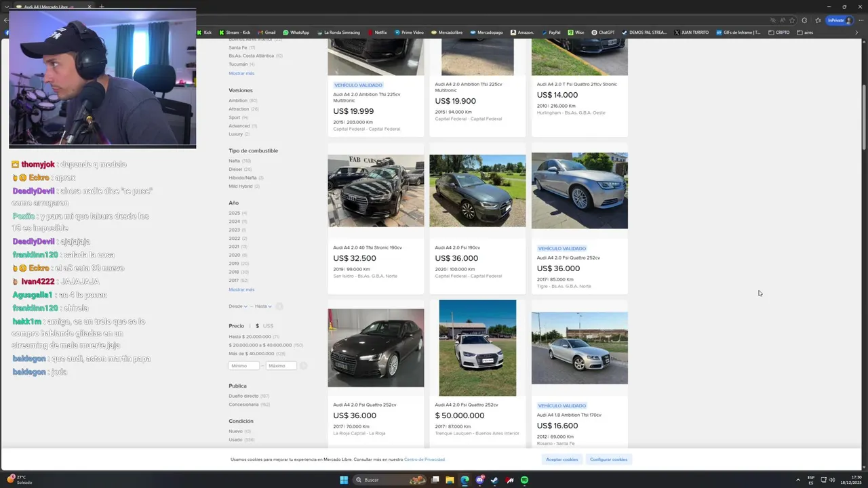Open the Mercadopago bookmark
Viewport: 868px width, 488px height.
[486, 33]
